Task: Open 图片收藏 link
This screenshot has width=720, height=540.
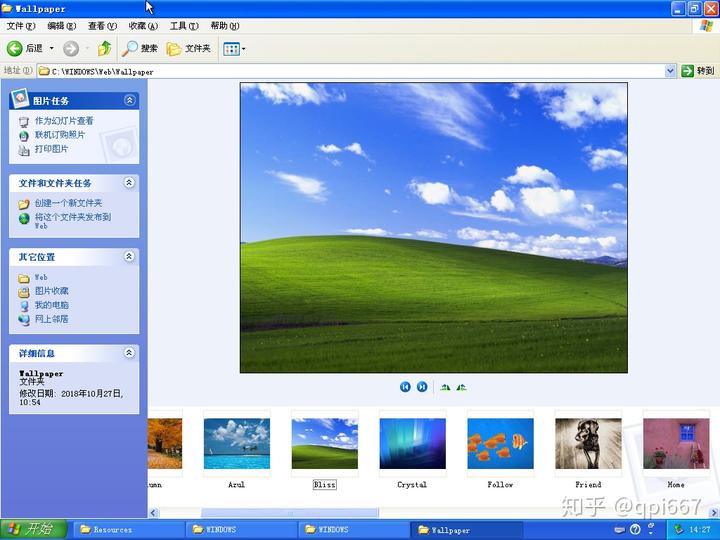Action: 51,291
